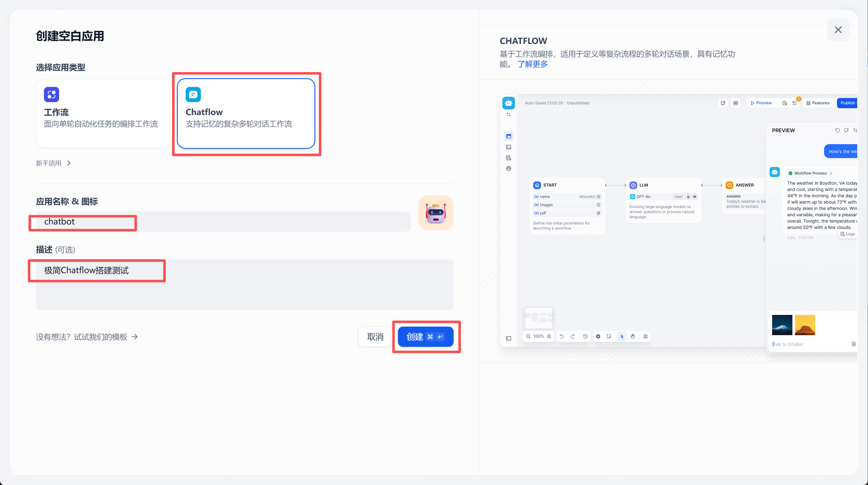Click the zoom out magnifier icon
Screen dimensions: 868x485
528,336
